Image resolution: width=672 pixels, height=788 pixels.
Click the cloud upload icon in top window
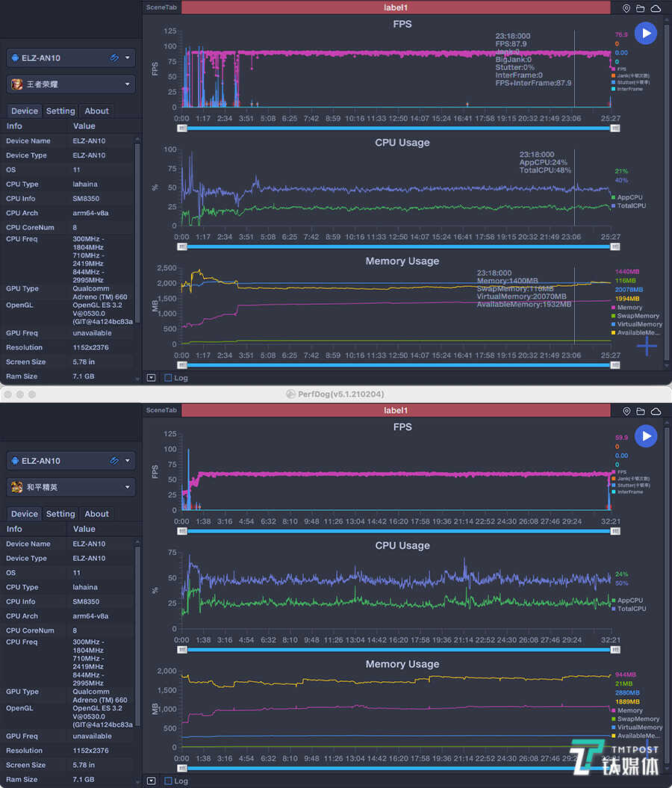click(656, 8)
